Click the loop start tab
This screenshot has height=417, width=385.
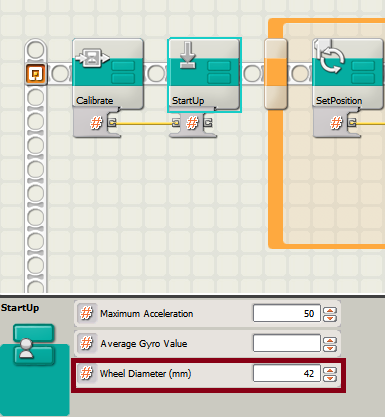pyautogui.click(x=276, y=74)
